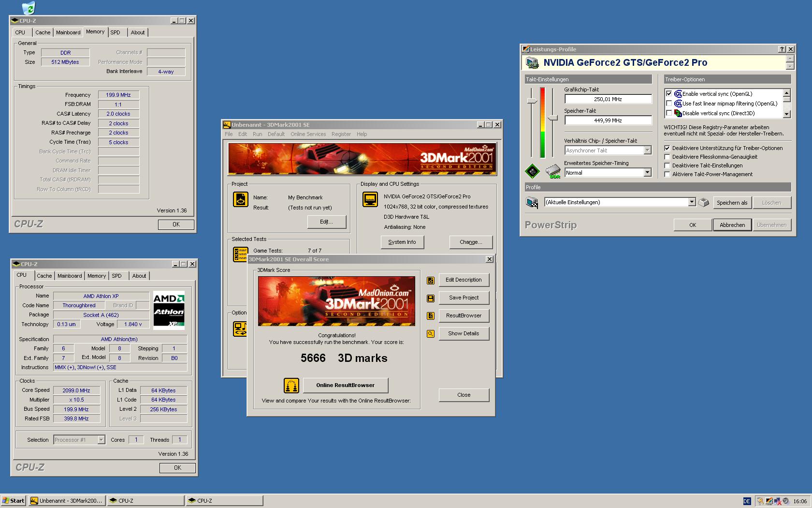
Task: Click the Selected Tests checklist icon
Action: coord(240,254)
